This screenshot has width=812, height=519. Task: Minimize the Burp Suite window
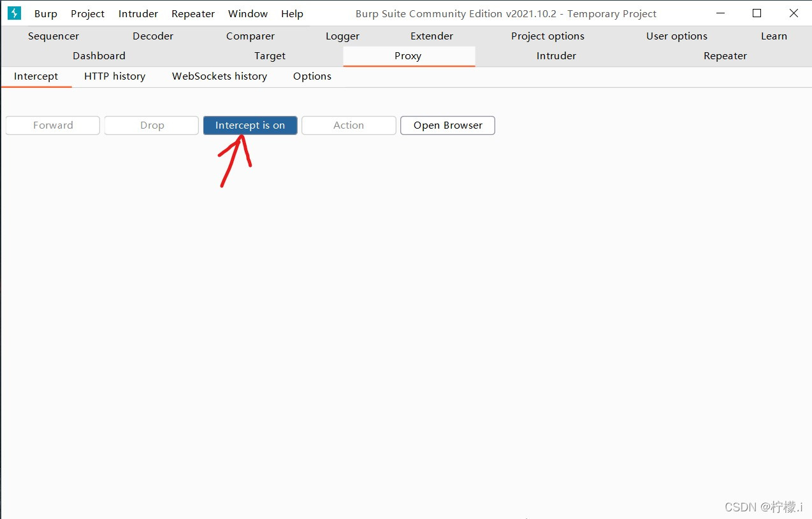click(x=720, y=13)
